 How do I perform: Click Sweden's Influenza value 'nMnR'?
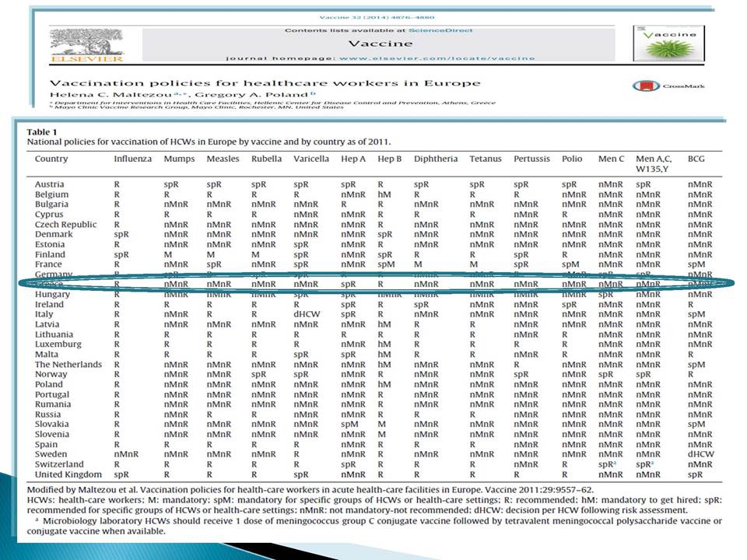pyautogui.click(x=126, y=454)
